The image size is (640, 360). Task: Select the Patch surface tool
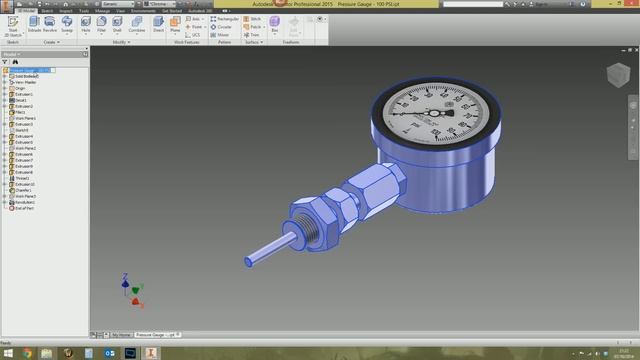pos(253,27)
